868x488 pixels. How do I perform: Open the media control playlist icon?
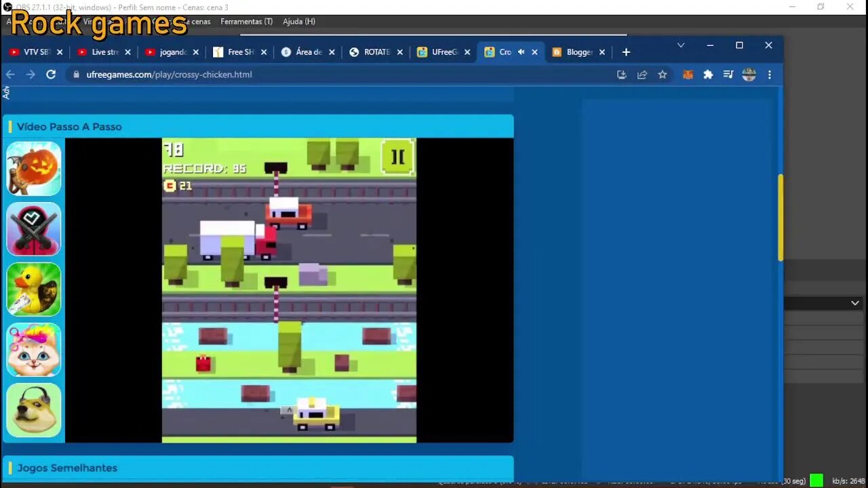[728, 75]
